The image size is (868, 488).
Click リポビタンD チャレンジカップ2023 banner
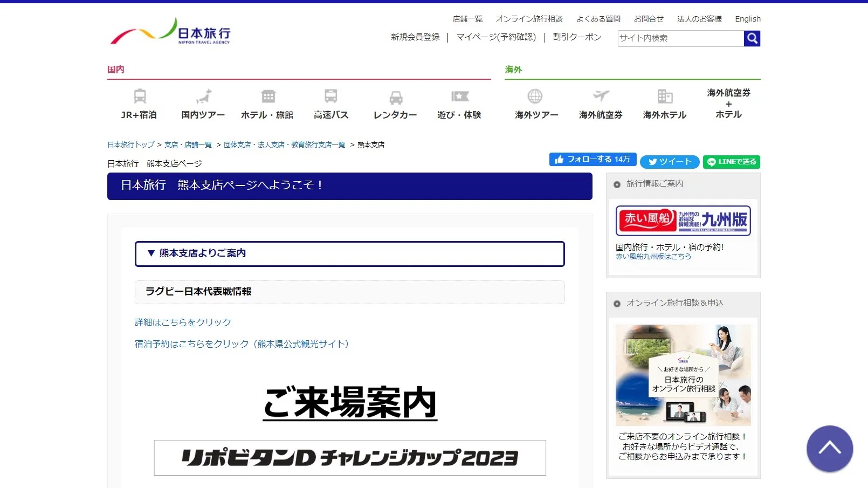coord(350,458)
